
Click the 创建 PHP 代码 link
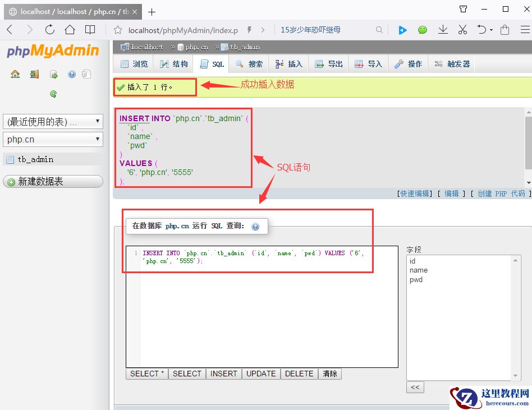(501, 194)
